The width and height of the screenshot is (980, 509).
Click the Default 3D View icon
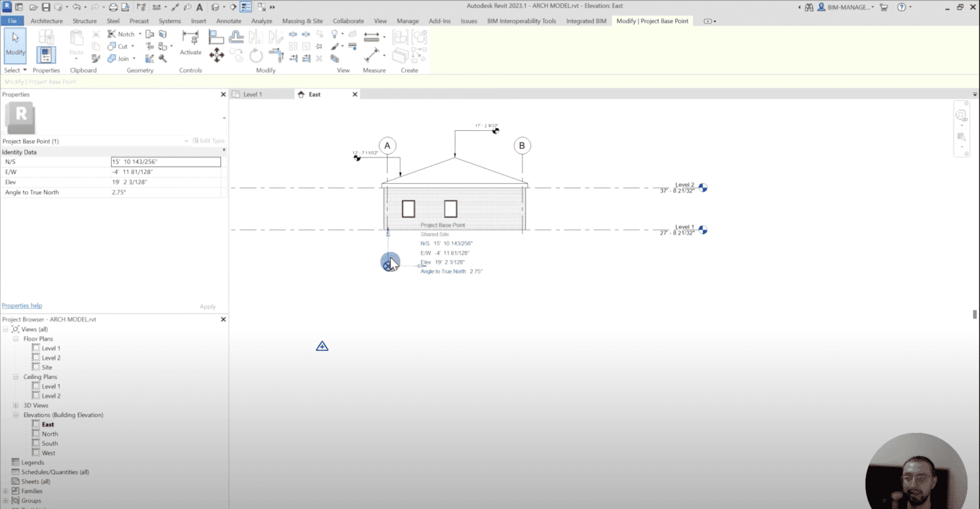[x=215, y=6]
